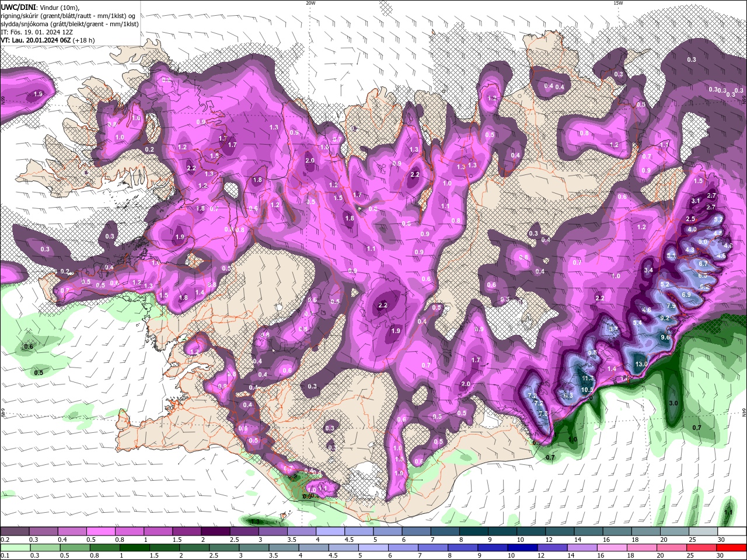
Task: Pick the rain-scale swatch between 5 and 6
Action: [373, 547]
